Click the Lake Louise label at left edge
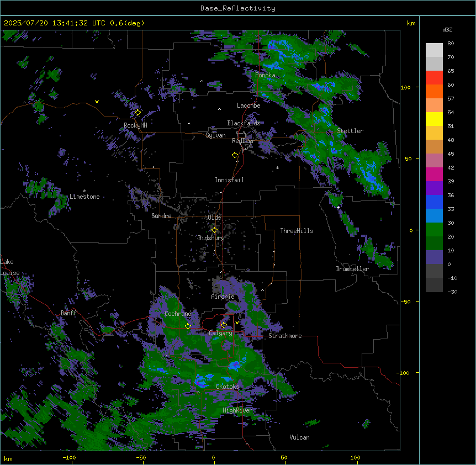The height and width of the screenshot is (465, 476). (x=10, y=267)
